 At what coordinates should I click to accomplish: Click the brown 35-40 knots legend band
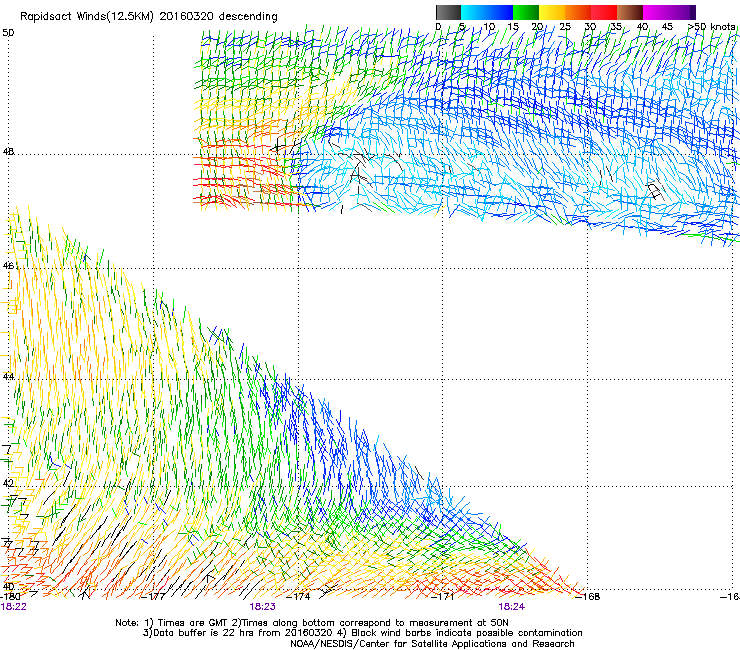[x=630, y=12]
